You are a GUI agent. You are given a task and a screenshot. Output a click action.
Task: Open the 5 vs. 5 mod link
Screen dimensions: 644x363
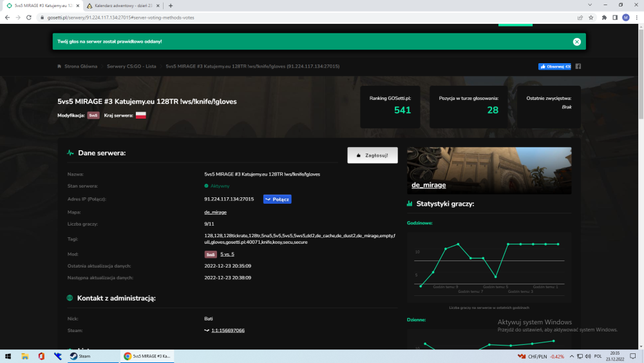coord(227,254)
